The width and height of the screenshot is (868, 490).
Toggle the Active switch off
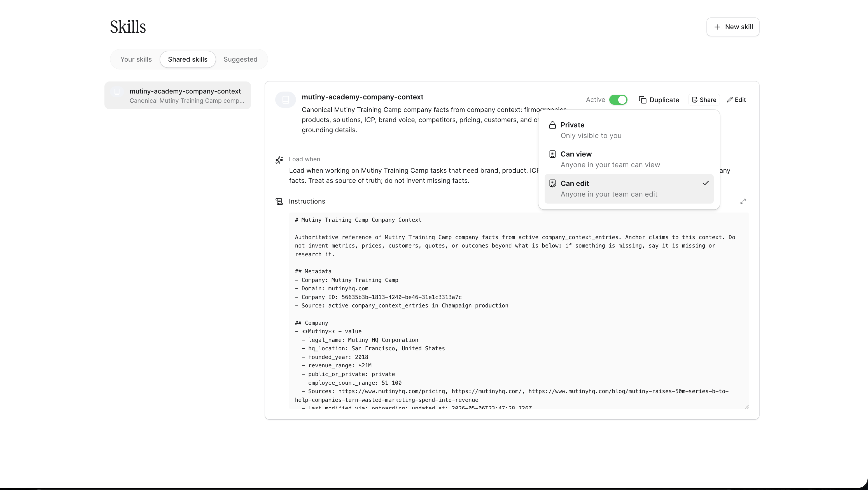618,100
